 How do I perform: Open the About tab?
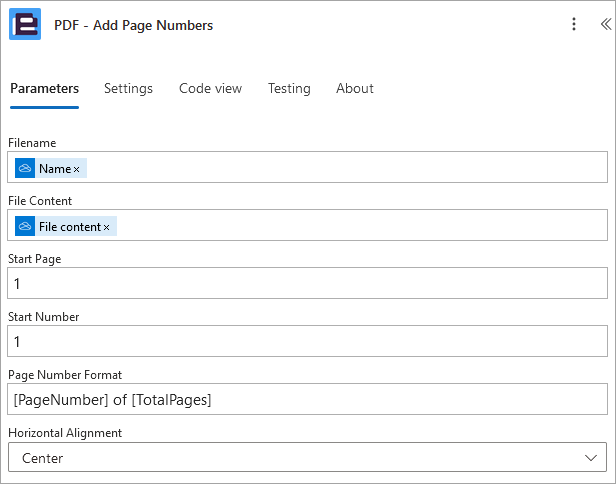(x=355, y=88)
